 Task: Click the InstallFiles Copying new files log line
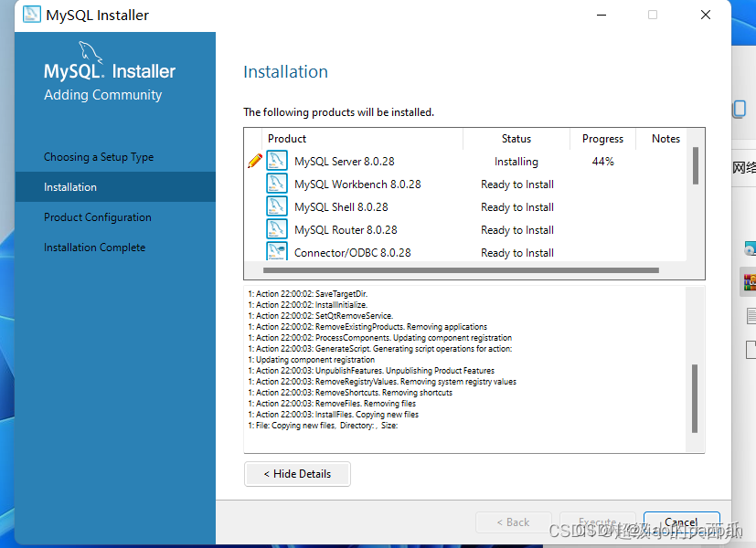(333, 415)
